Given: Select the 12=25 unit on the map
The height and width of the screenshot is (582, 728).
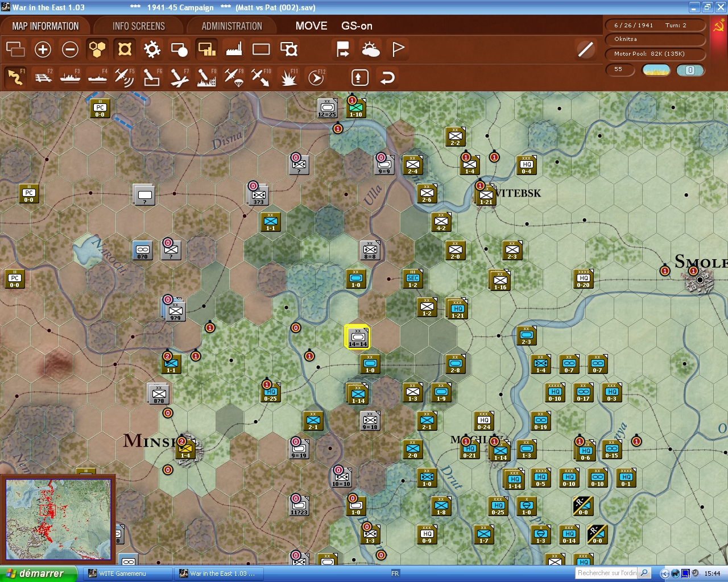Looking at the screenshot, I should 327,107.
